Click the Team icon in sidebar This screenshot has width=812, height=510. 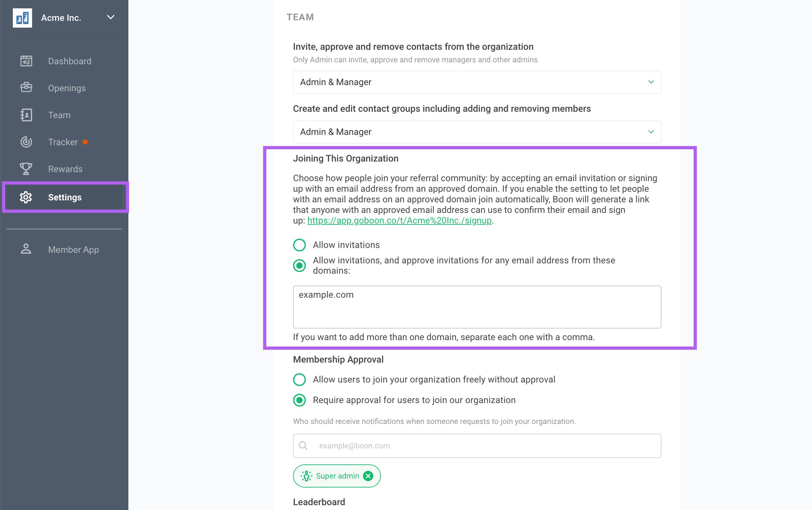pyautogui.click(x=26, y=115)
